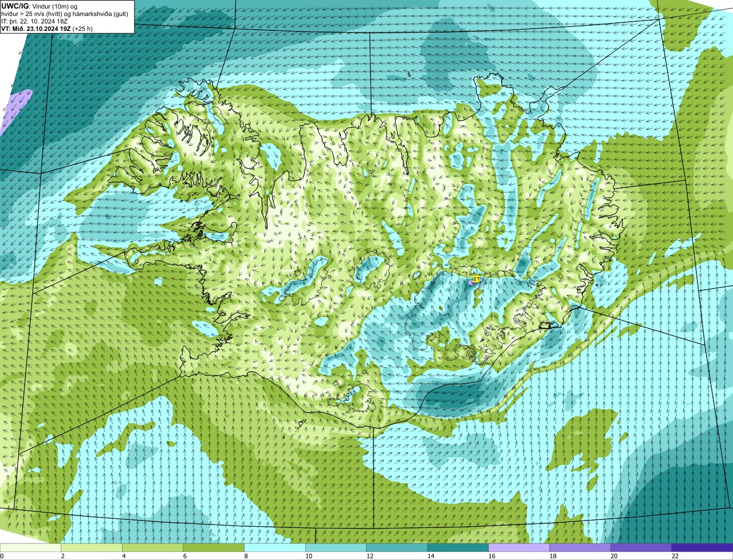Click the legend scale label "0"

[x=2, y=556]
